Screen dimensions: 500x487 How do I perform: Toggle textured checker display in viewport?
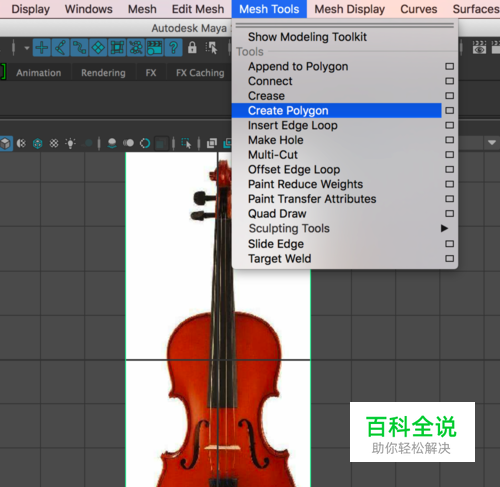click(54, 143)
